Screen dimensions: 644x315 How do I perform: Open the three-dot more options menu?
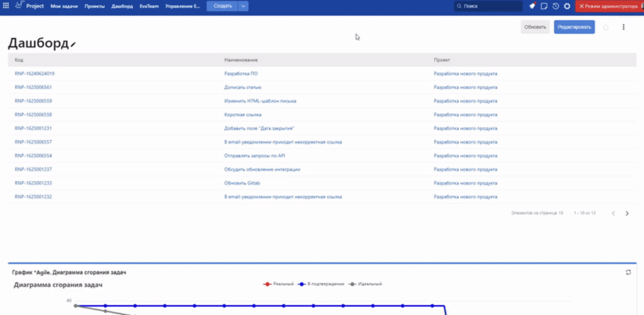[623, 27]
